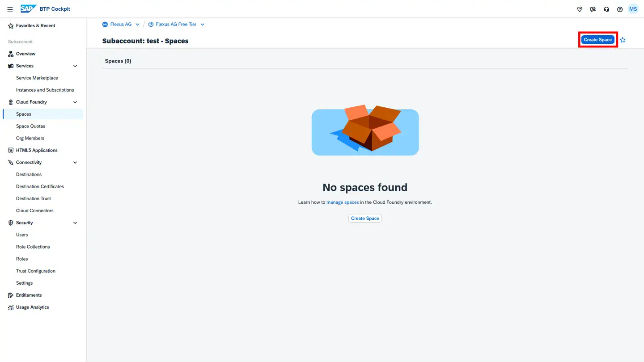
Task: Click the empty-state Create Space button
Action: point(365,219)
